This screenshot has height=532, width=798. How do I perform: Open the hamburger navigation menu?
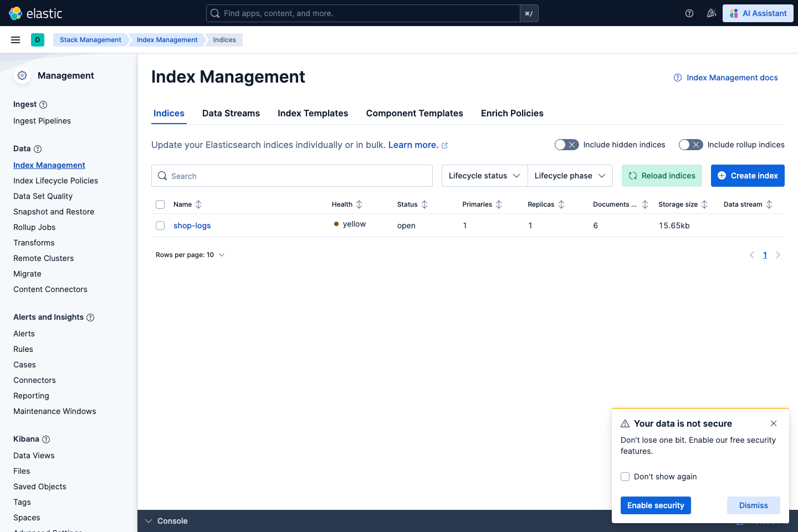point(16,40)
